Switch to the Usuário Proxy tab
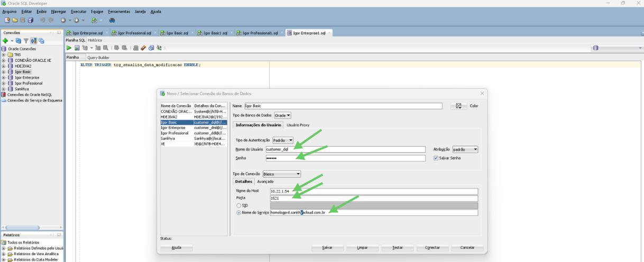644x262 pixels. pos(298,125)
